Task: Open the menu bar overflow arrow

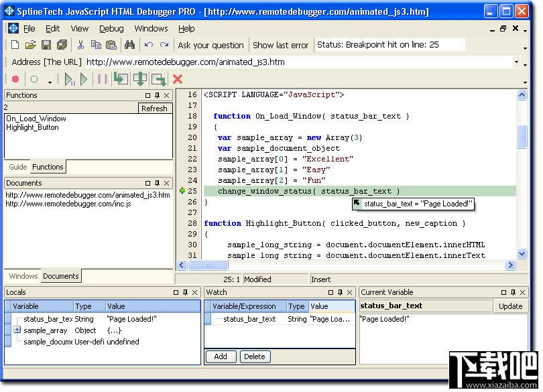Action: [x=526, y=31]
